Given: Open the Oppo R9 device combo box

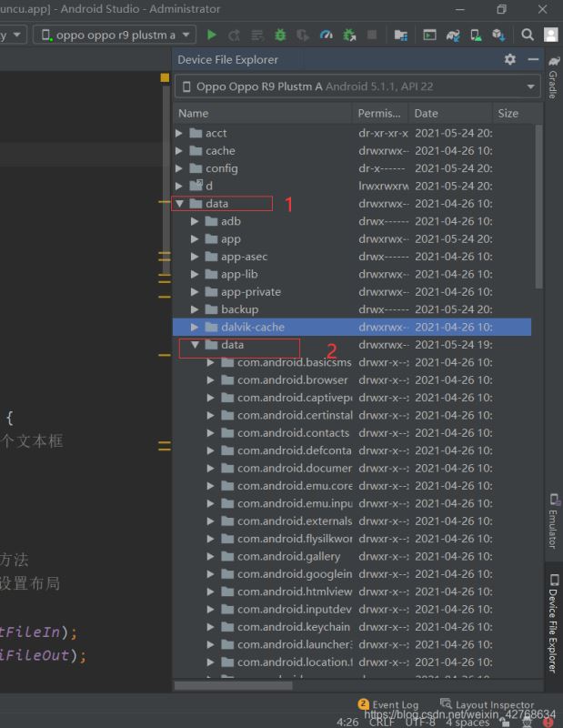Looking at the screenshot, I should pos(357,86).
